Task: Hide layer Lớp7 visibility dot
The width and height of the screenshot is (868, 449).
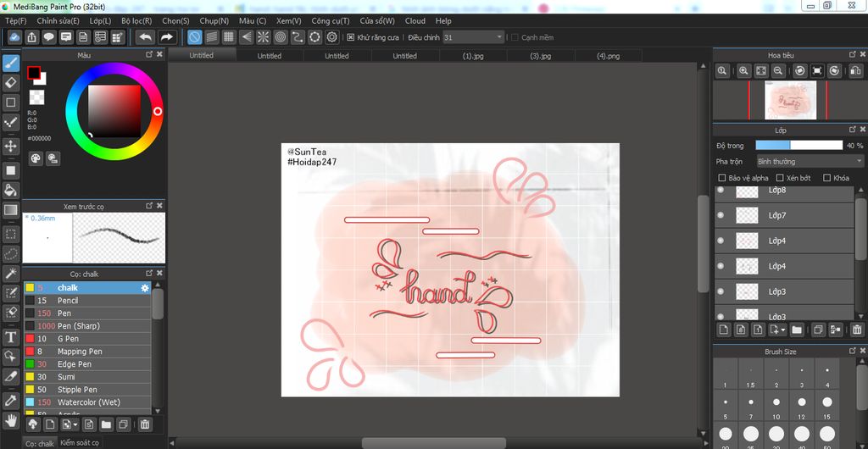Action: 721,215
